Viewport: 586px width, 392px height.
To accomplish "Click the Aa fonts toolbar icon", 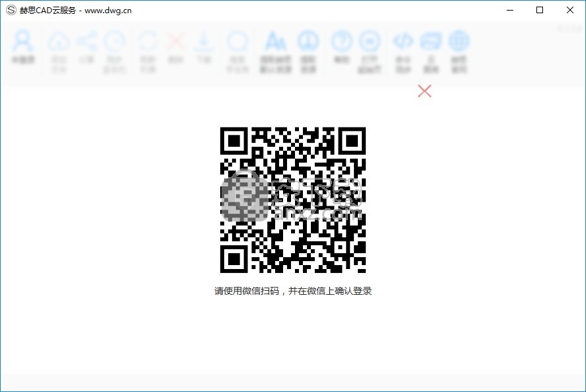I will (x=276, y=42).
